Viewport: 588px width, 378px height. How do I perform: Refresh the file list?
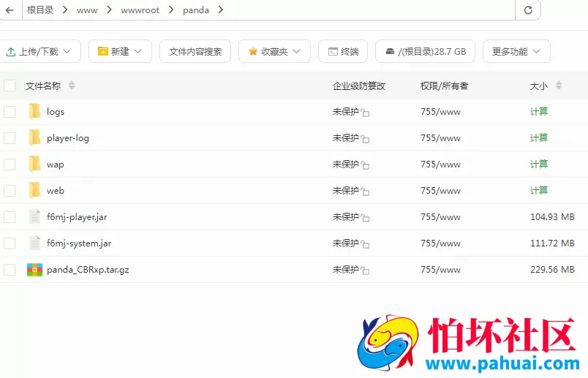pyautogui.click(x=528, y=10)
